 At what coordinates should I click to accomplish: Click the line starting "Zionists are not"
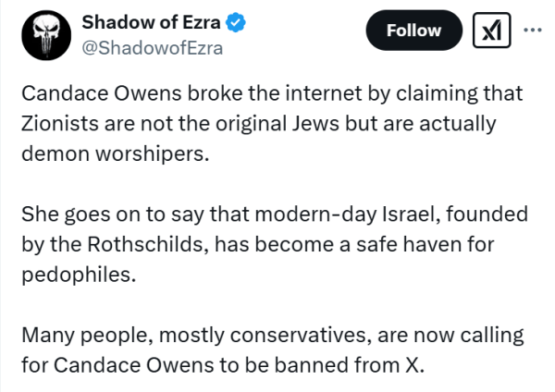(259, 124)
